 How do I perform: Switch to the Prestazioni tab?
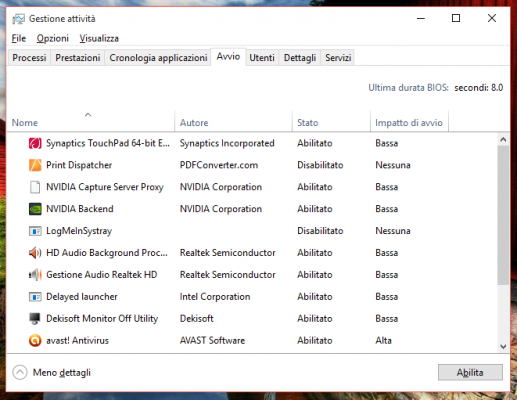pyautogui.click(x=78, y=58)
